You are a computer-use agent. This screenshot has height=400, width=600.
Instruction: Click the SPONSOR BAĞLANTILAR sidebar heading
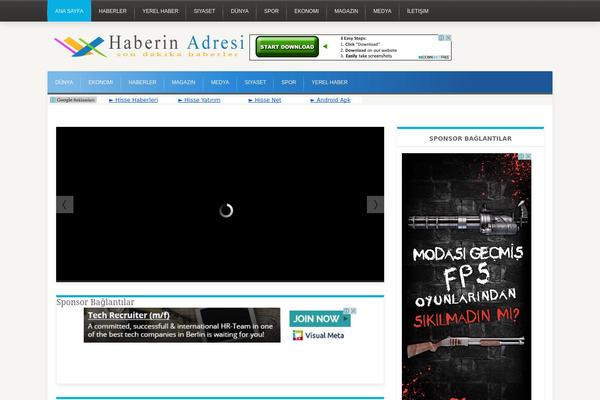(470, 139)
